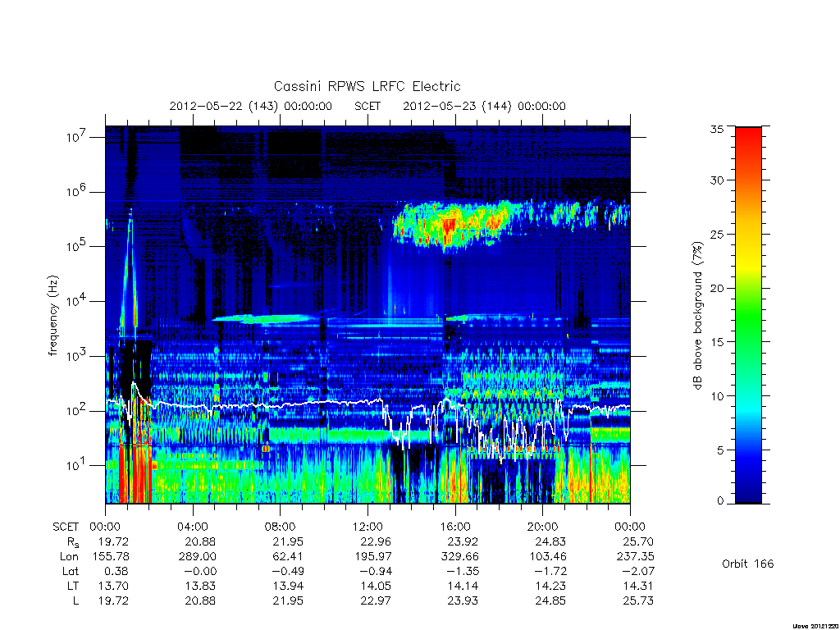Screen dimensions: 840x630
Task: Click the Lon value '289.00'
Action: click(197, 557)
